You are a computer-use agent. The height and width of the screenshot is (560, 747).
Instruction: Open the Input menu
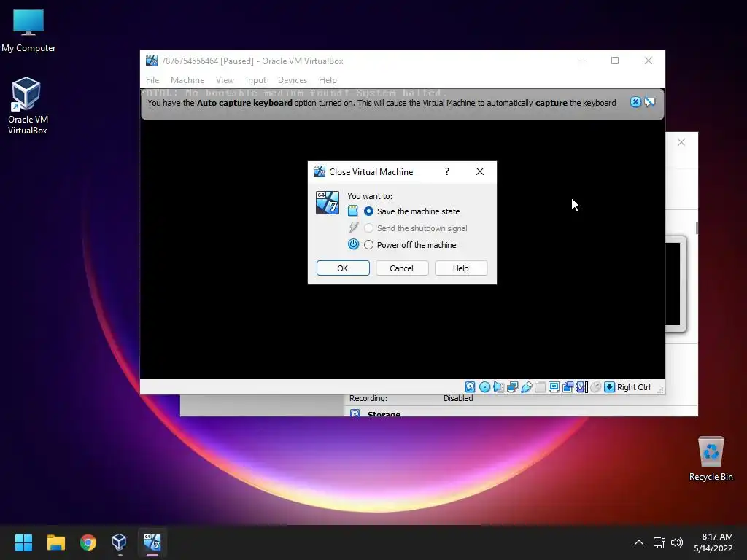pyautogui.click(x=256, y=80)
